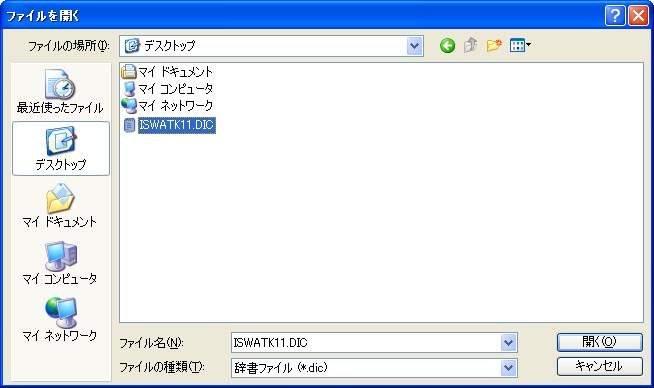Image resolution: width=654 pixels, height=388 pixels.
Task: Expand the ファイルの場所 dropdown
Action: coord(414,46)
